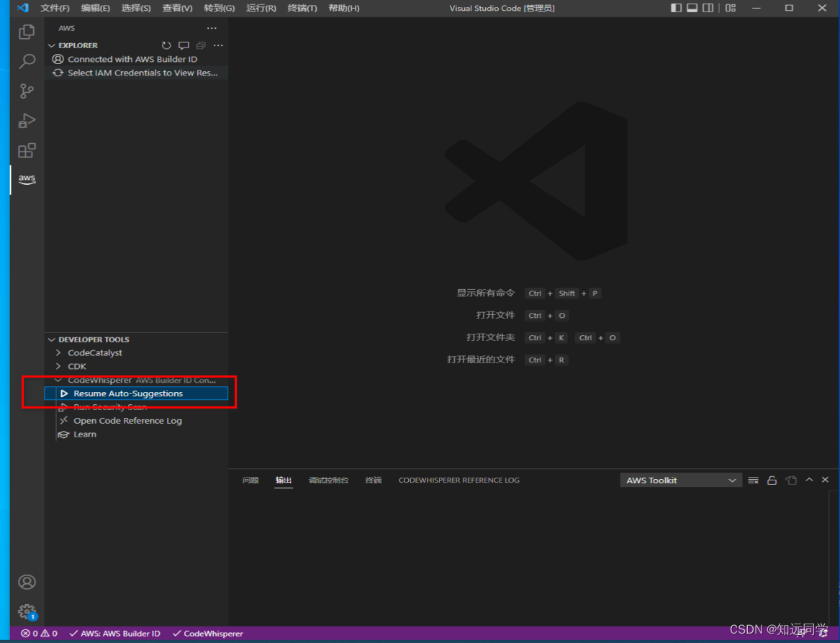
Task: Close the bottom panel
Action: [825, 480]
